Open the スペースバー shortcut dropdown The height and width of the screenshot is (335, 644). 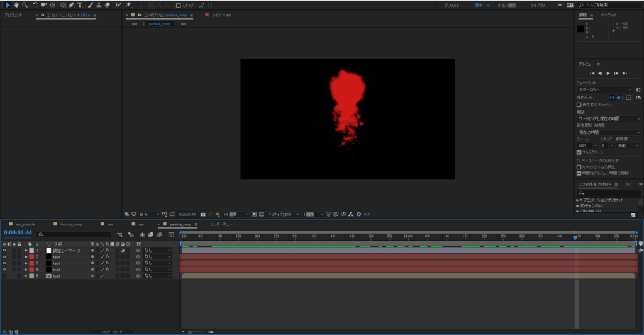pyautogui.click(x=604, y=89)
